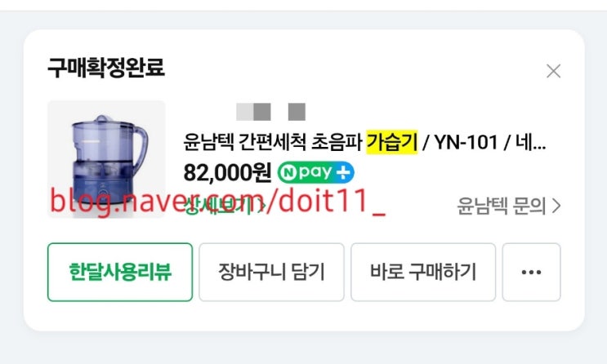The height and width of the screenshot is (364, 607).
Task: Click the highlighted 가습기 keyword
Action: tap(392, 142)
